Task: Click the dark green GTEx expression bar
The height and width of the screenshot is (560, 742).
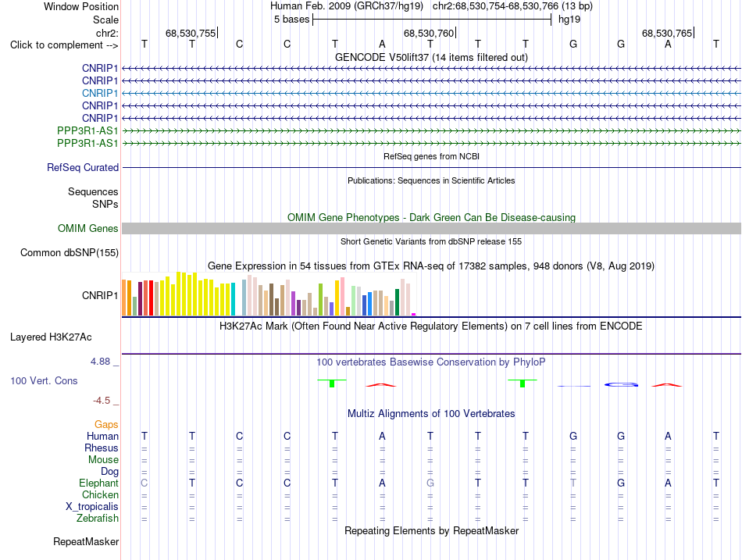Action: click(x=397, y=302)
